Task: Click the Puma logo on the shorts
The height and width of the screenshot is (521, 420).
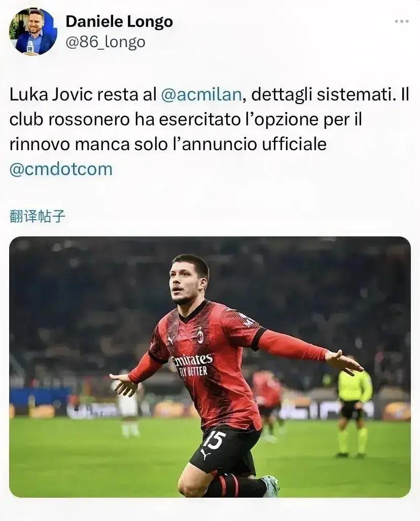Action: coord(205,454)
